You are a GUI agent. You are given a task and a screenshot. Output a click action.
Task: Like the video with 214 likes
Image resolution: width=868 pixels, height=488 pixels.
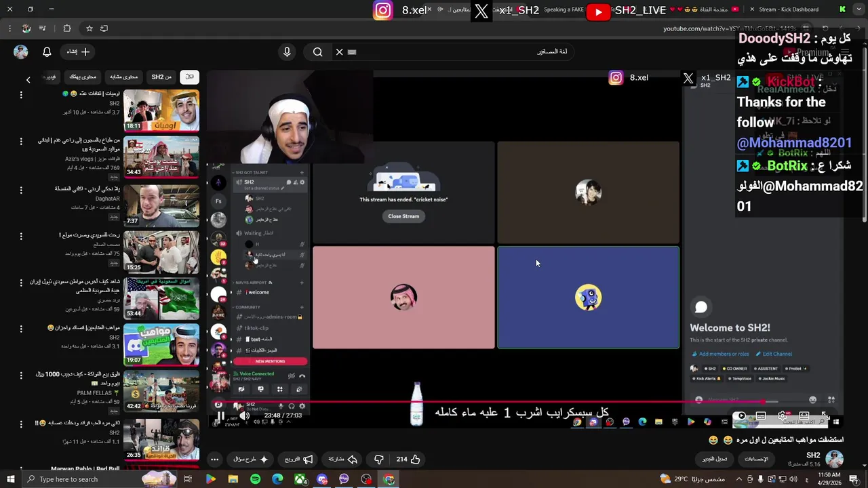pos(408,459)
